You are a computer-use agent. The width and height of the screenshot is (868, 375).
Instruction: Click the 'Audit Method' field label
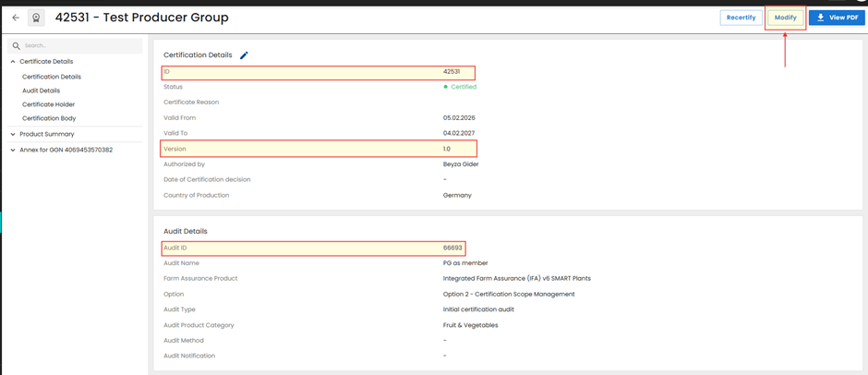click(x=184, y=341)
